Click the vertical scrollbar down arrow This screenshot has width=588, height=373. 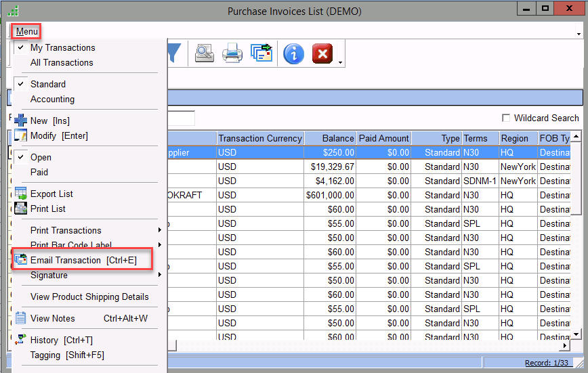[576, 334]
